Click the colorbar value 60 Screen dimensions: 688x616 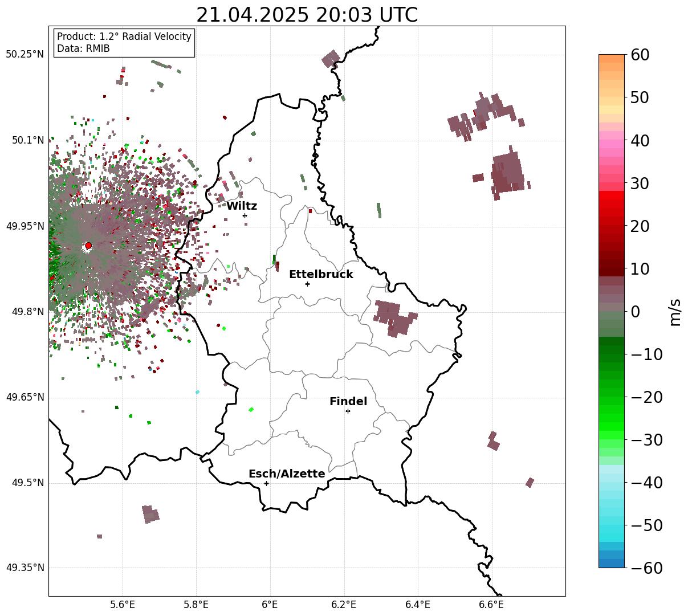pyautogui.click(x=640, y=55)
